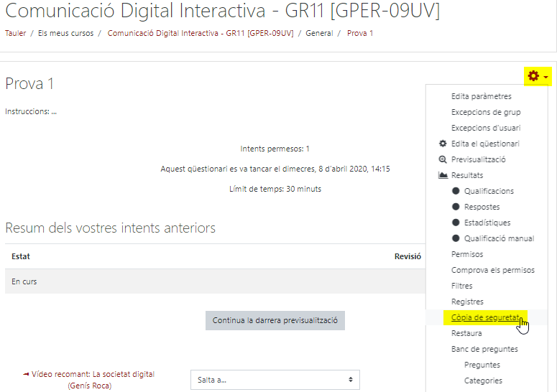Click the bullet icon beside Estadístiques
Viewport: 557px width, 392px height.
coord(456,223)
